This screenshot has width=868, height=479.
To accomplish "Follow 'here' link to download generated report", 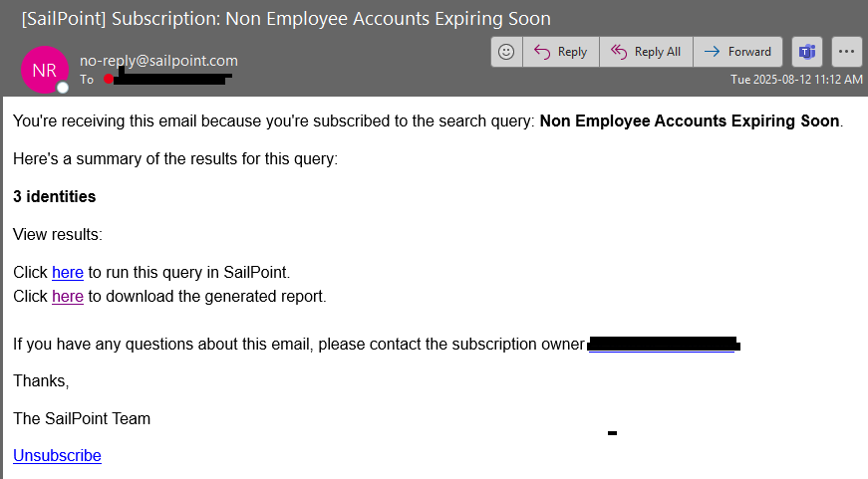I will pyautogui.click(x=68, y=296).
